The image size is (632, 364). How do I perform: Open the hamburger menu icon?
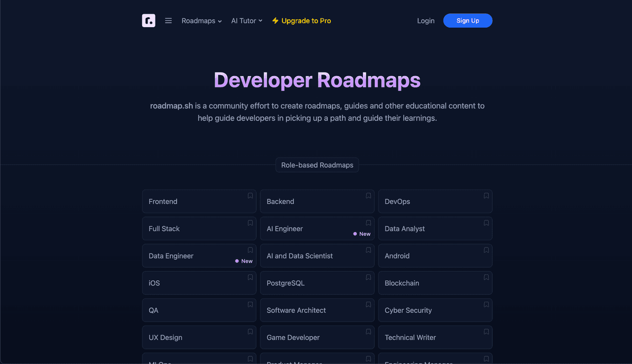click(168, 21)
